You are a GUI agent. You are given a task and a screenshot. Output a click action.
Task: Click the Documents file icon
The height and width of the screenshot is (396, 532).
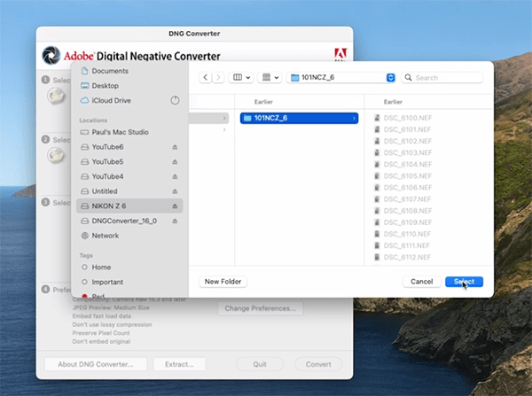(84, 71)
